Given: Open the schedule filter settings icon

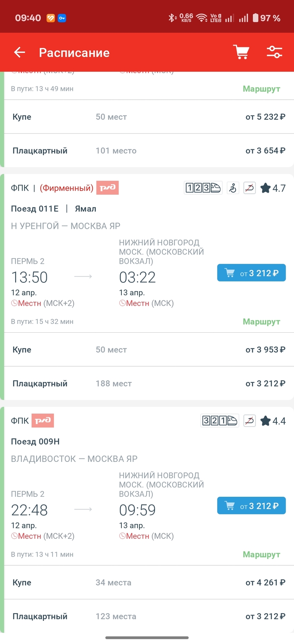Looking at the screenshot, I should pos(274,53).
